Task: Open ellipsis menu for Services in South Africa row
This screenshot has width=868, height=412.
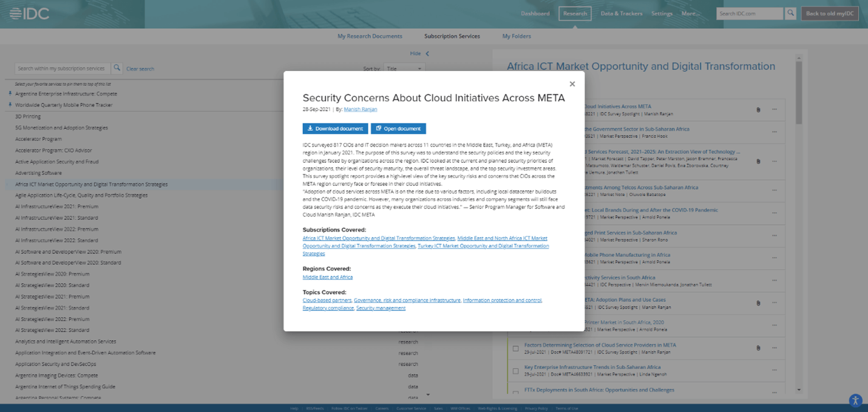Action: 775,280
